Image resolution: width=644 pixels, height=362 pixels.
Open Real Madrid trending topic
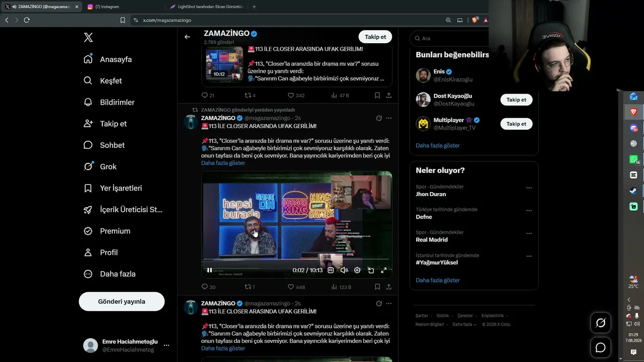point(432,240)
